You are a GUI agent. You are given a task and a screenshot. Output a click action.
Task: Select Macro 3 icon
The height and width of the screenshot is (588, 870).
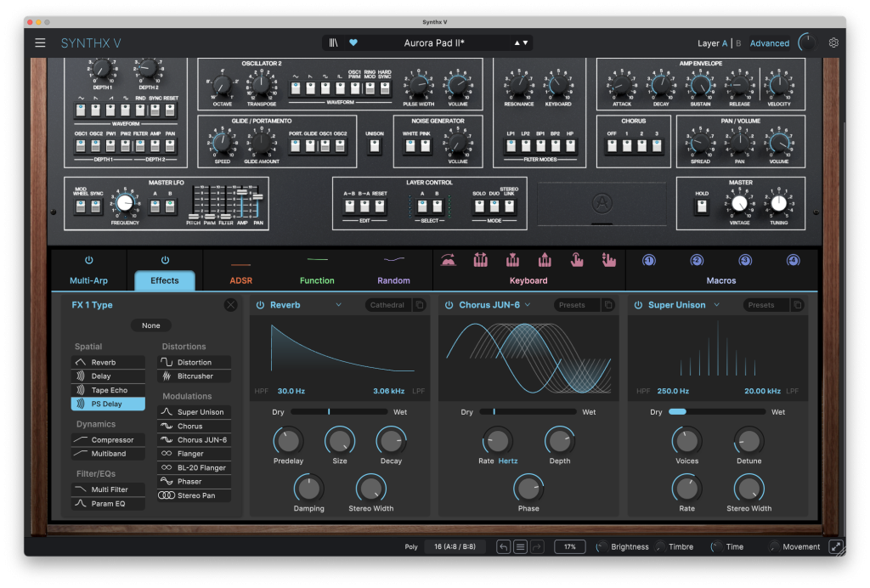(745, 260)
